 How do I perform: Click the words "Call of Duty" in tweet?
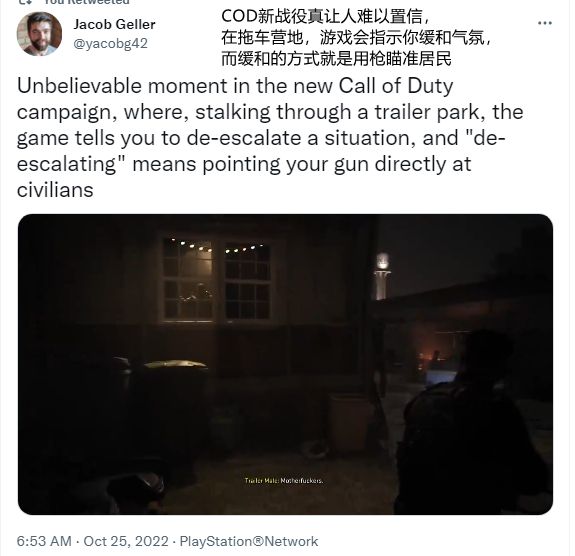[396, 86]
